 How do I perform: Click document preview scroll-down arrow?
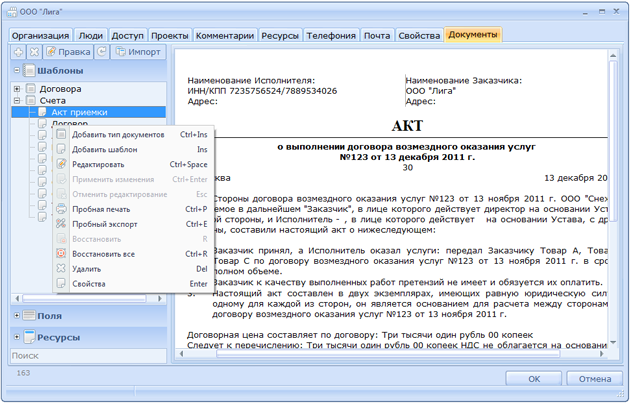(x=613, y=342)
